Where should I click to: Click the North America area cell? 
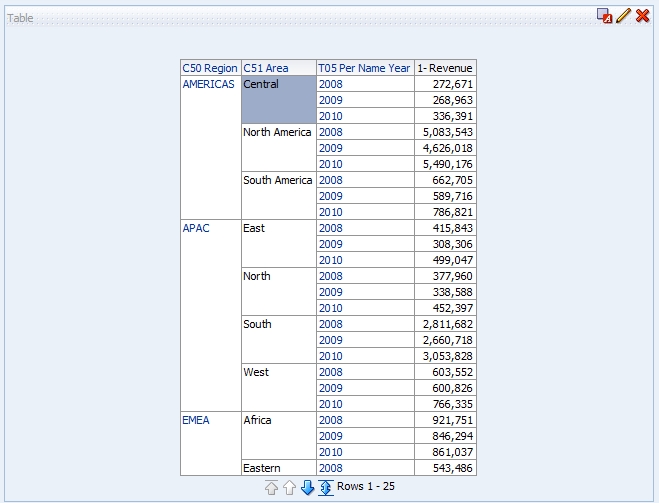coord(277,132)
